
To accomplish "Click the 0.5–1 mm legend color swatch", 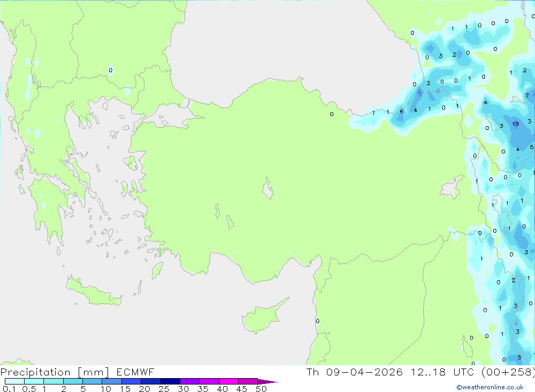I will [x=34, y=381].
